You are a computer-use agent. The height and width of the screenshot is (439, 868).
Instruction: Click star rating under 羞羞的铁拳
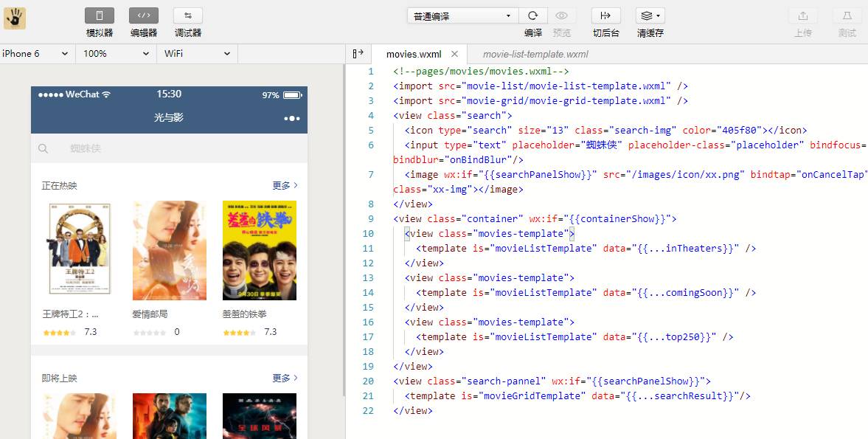coord(239,333)
